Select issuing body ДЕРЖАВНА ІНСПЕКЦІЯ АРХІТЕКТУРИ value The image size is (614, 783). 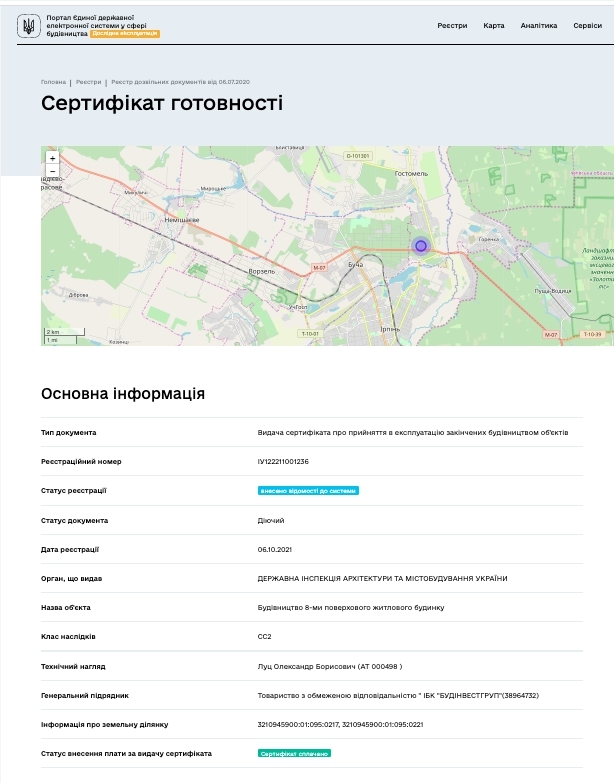(382, 578)
